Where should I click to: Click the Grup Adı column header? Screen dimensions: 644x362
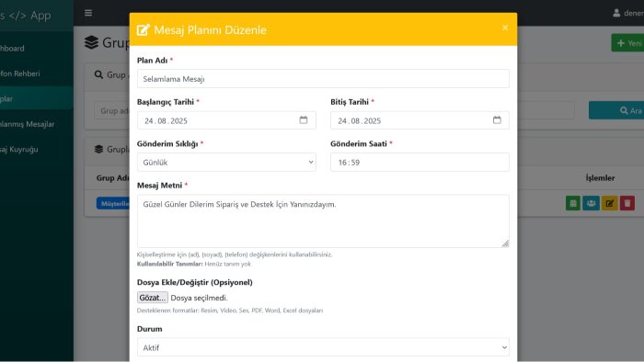point(112,178)
